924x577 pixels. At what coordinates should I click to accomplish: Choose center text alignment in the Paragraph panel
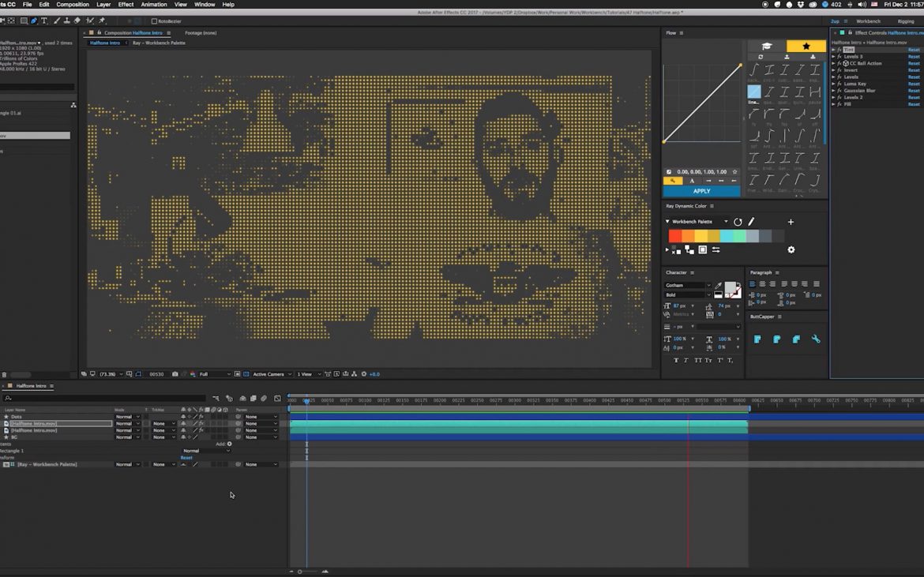[x=763, y=284]
